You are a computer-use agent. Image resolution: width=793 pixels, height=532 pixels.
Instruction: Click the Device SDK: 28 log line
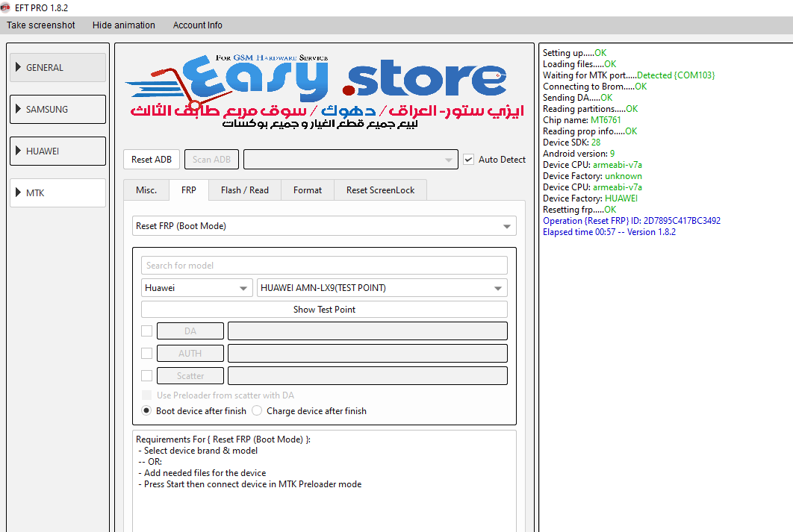click(571, 143)
